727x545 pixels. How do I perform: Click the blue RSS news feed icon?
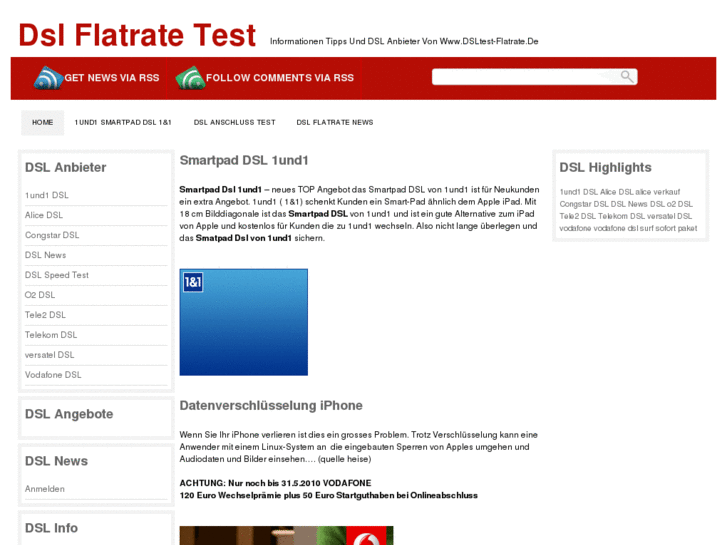(x=48, y=77)
